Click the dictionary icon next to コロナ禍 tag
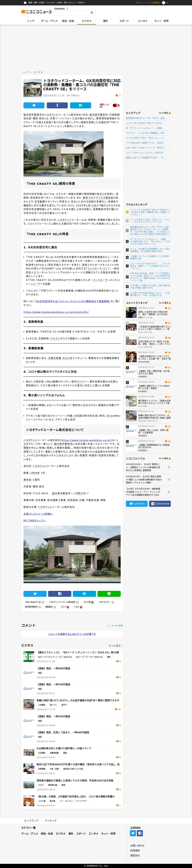The height and width of the screenshot is (868, 192). (93, 602)
